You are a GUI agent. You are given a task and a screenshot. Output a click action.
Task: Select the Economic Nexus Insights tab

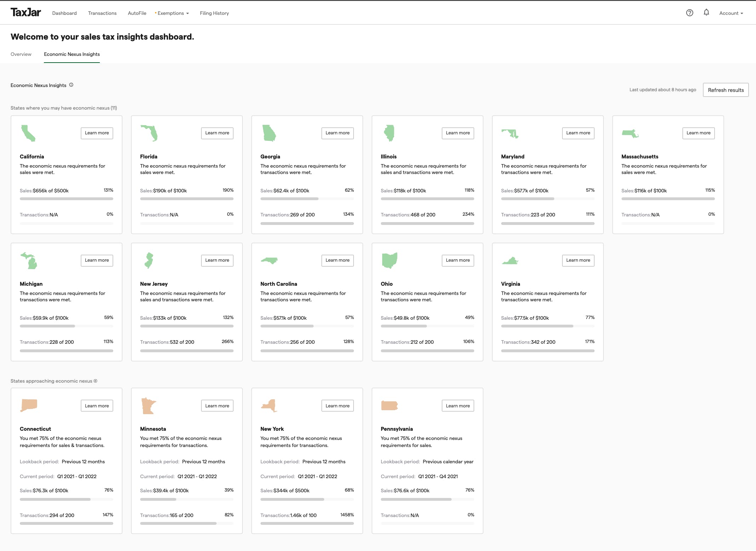click(x=72, y=54)
